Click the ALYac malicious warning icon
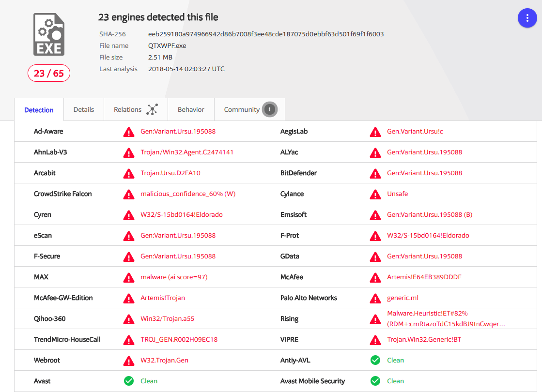This screenshot has width=542, height=392. (x=375, y=152)
